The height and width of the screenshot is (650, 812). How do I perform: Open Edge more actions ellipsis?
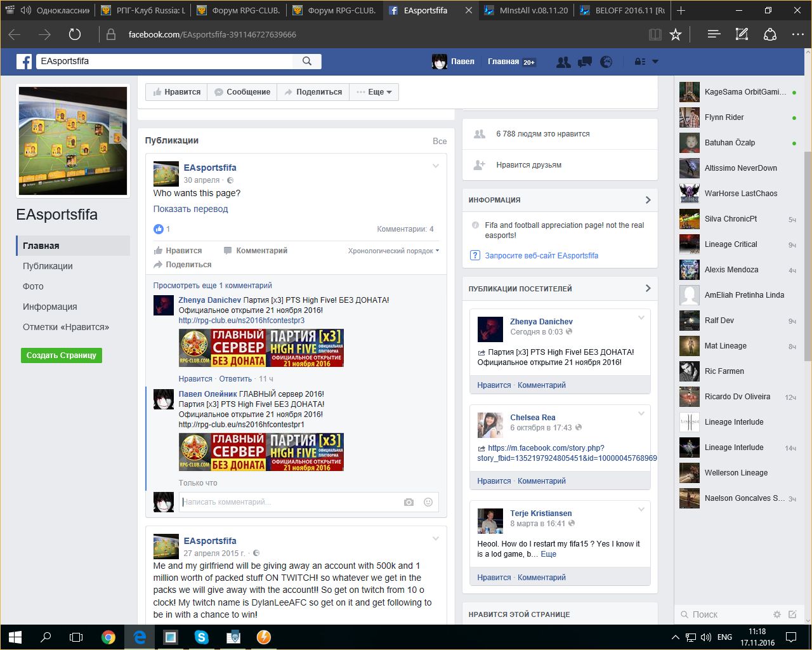click(798, 34)
